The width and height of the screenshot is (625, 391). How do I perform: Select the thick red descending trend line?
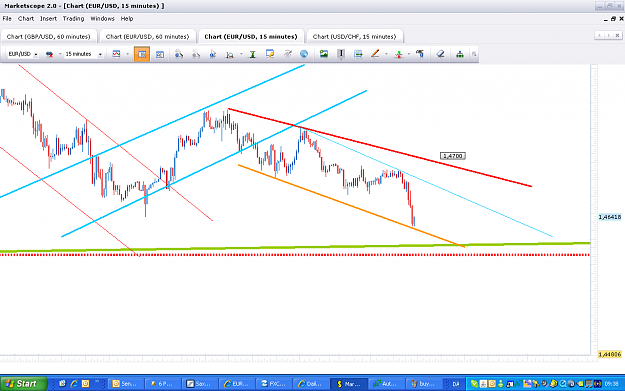pyautogui.click(x=379, y=147)
